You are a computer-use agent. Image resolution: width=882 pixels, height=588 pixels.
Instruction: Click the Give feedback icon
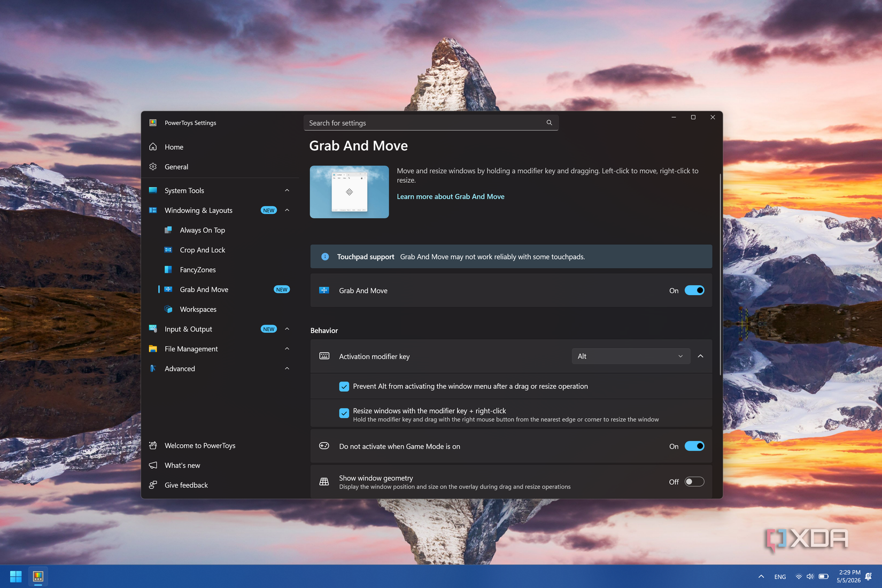pyautogui.click(x=153, y=485)
